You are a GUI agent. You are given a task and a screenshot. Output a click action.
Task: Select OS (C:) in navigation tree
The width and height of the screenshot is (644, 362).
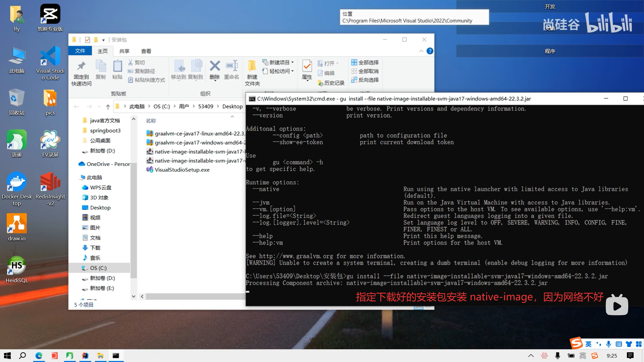98,268
